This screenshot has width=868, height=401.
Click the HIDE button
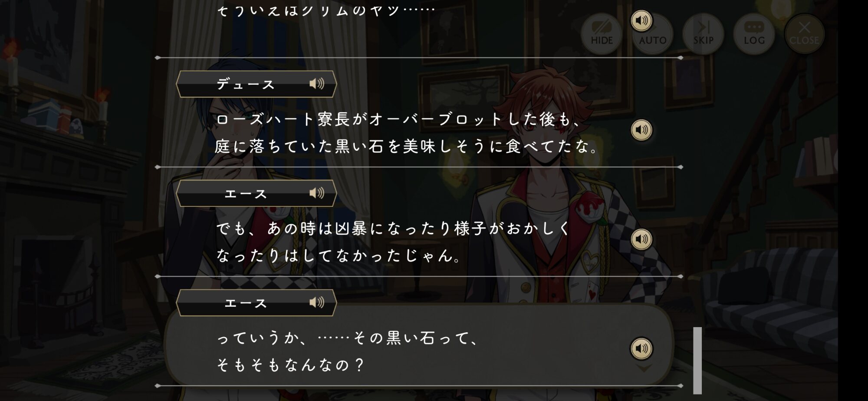pyautogui.click(x=602, y=34)
